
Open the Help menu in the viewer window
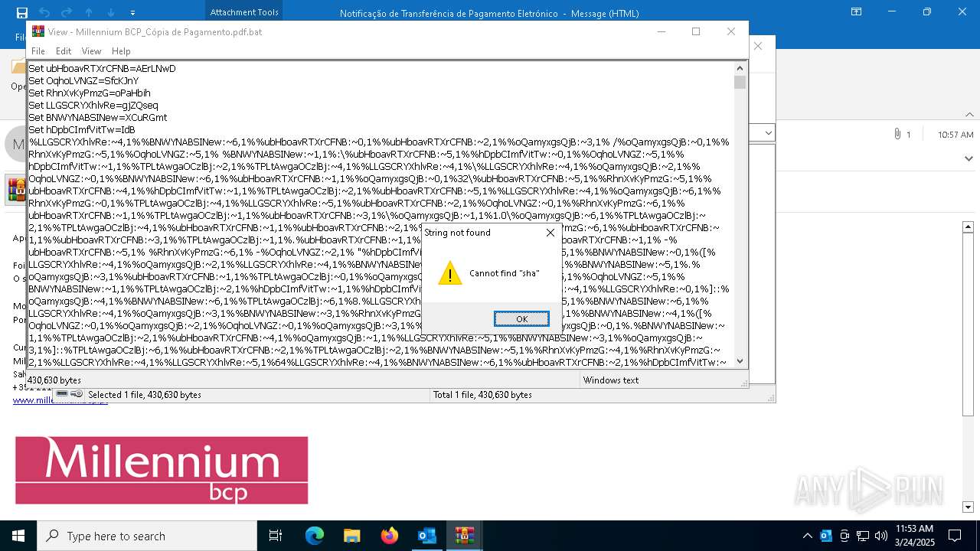(x=121, y=51)
